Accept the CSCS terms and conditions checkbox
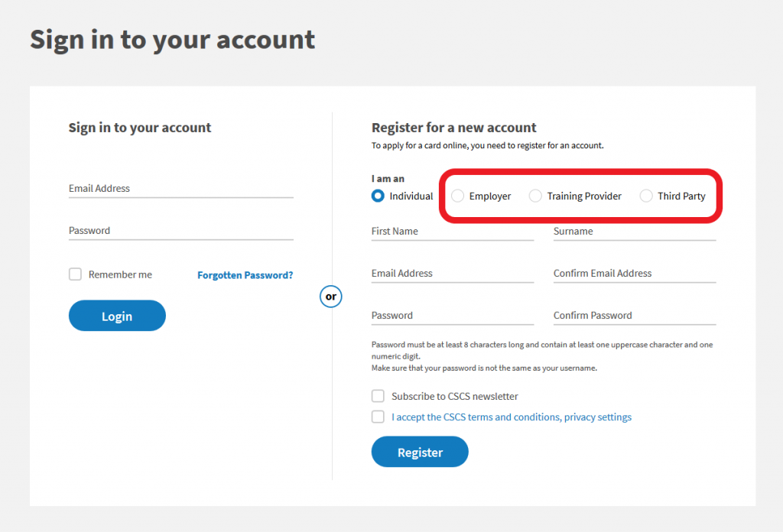Image resolution: width=783 pixels, height=532 pixels. coord(378,417)
